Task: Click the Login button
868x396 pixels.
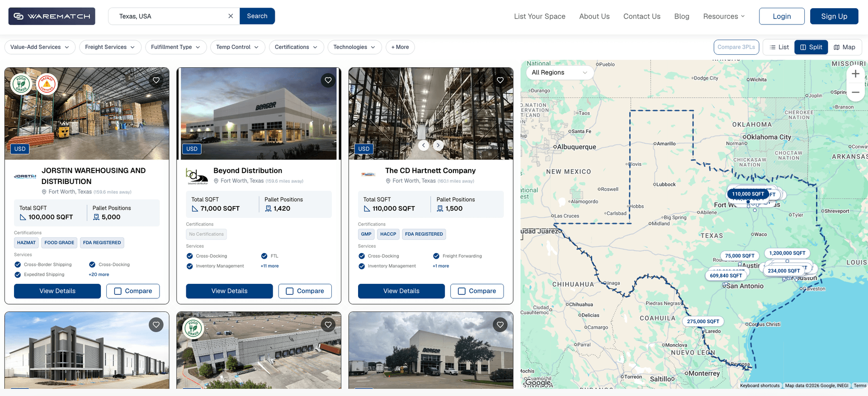Action: pyautogui.click(x=782, y=16)
